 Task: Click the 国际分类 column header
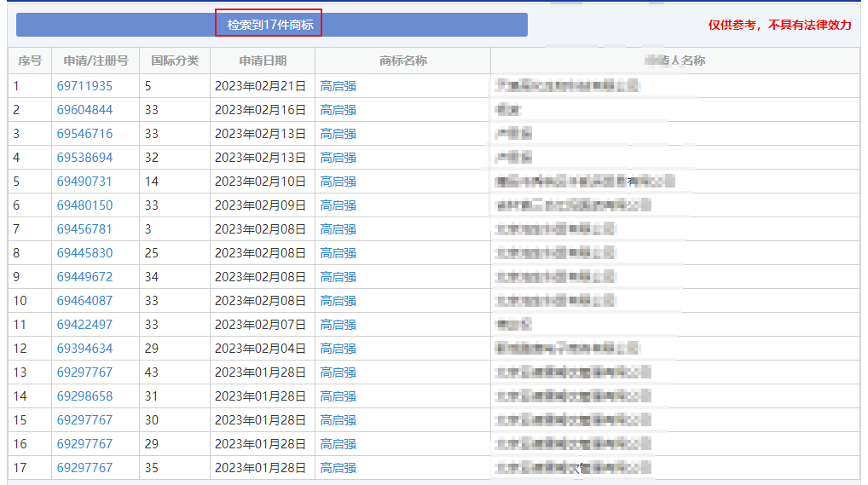175,61
